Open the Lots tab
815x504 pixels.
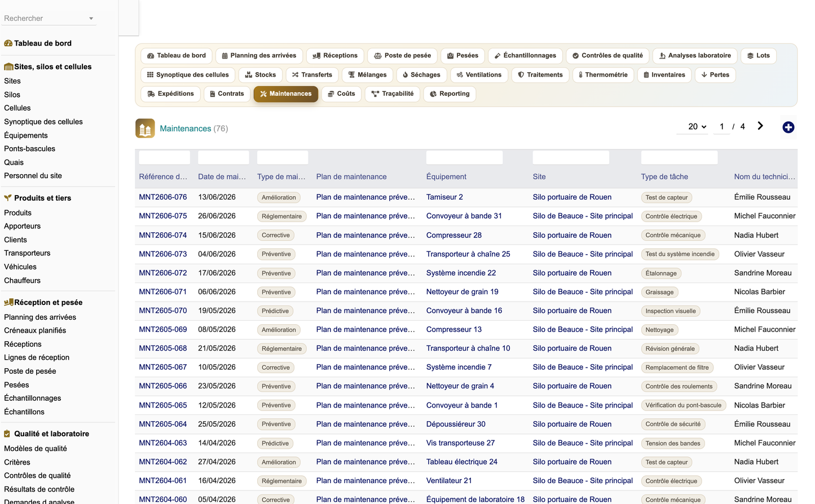[x=759, y=56]
